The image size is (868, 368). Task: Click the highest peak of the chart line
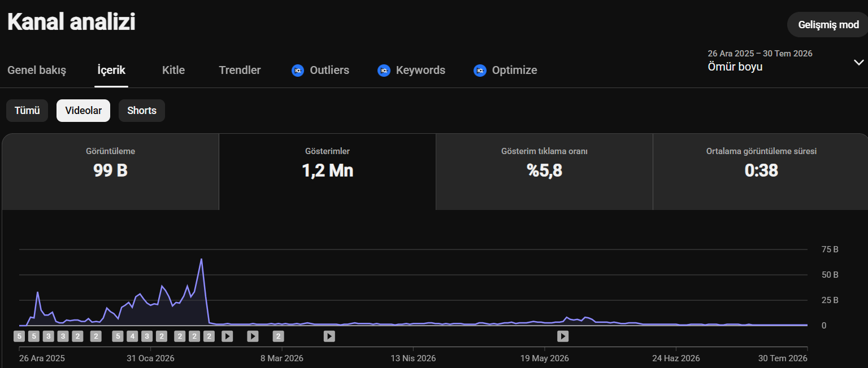coord(201,259)
